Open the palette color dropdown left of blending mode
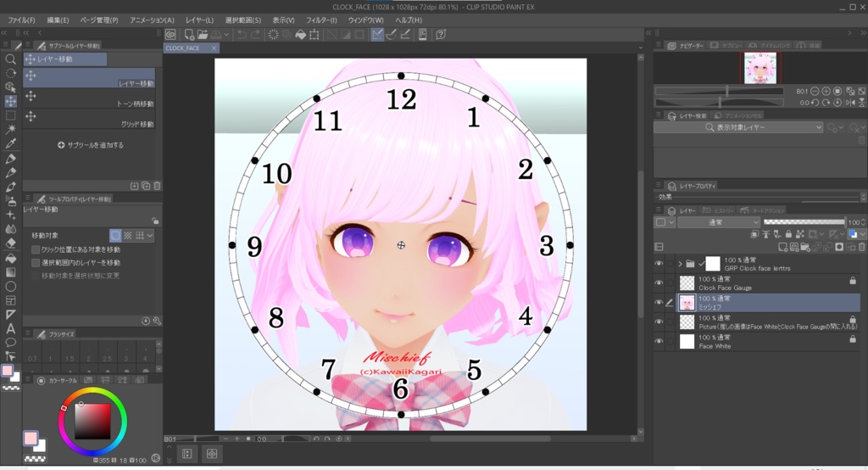The image size is (868, 470). pyautogui.click(x=665, y=222)
